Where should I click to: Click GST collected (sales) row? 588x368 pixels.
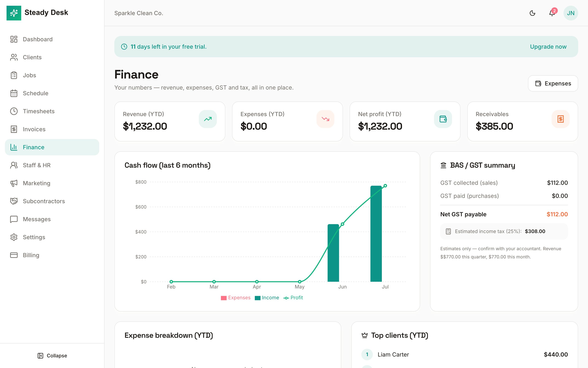504,183
